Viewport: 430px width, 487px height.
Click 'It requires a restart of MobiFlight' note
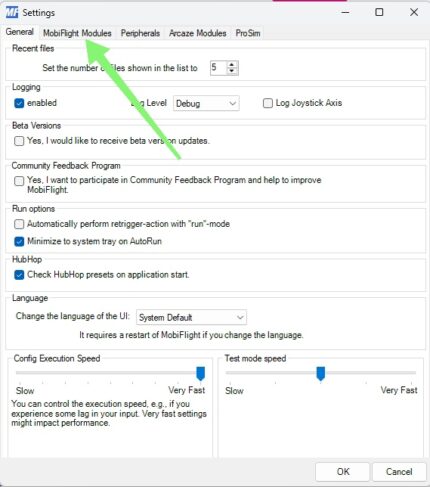[191, 335]
